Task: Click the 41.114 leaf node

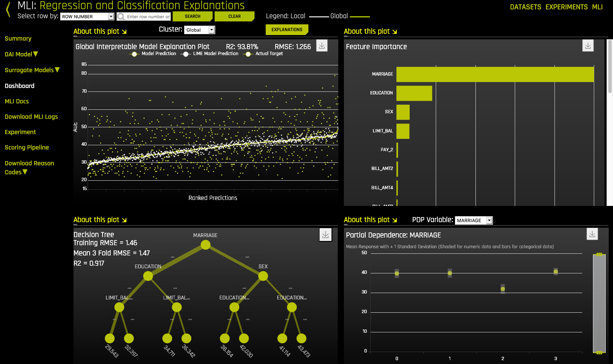Action: 282,338
